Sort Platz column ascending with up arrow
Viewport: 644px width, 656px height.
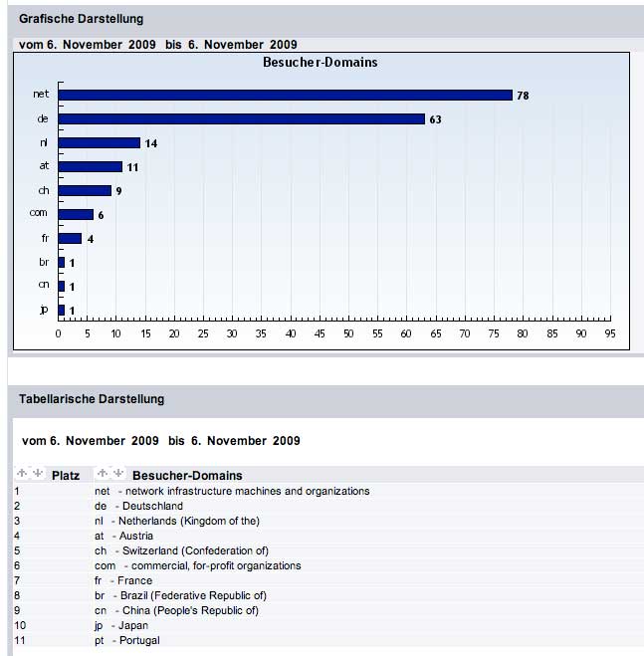pyautogui.click(x=23, y=475)
